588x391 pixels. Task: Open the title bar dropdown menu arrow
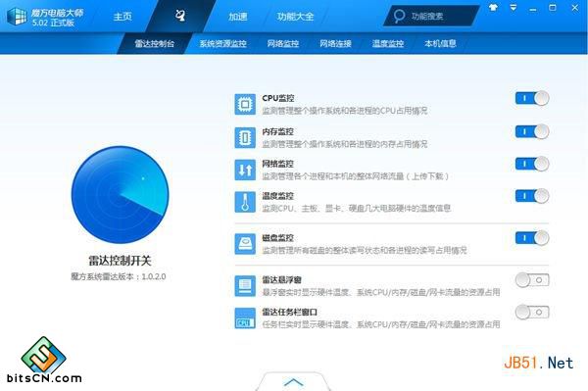[x=514, y=8]
